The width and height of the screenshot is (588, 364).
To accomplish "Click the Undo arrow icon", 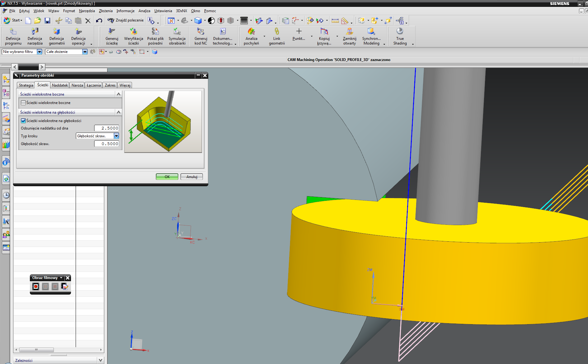I will click(x=99, y=21).
